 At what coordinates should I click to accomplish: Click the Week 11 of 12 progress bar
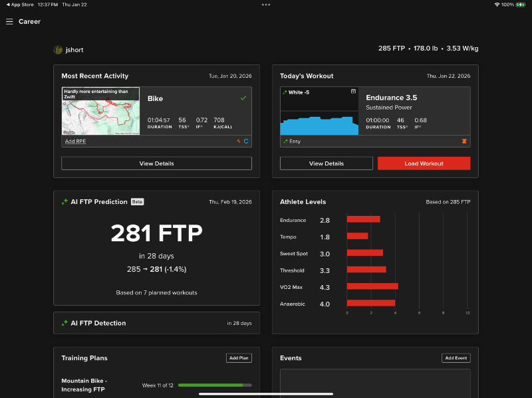tap(215, 385)
